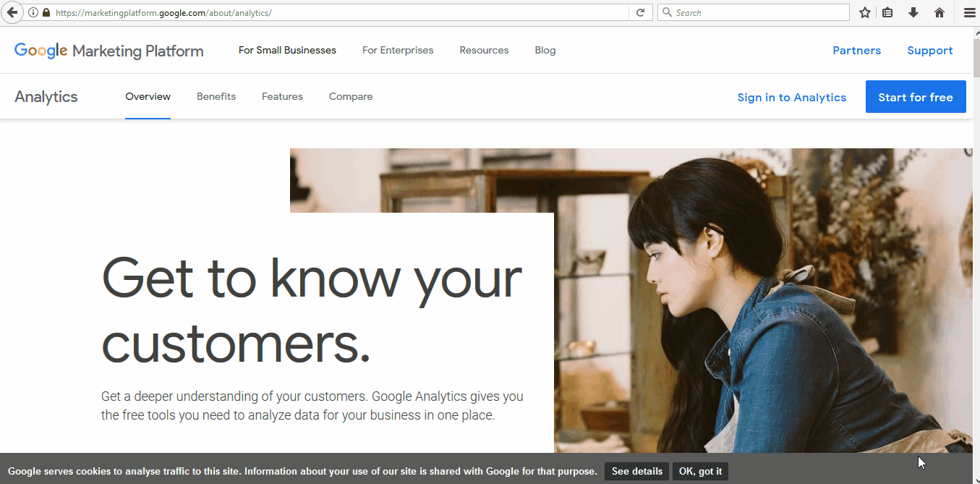This screenshot has width=980, height=484.
Task: Click the search magnifier icon
Action: coord(667,12)
